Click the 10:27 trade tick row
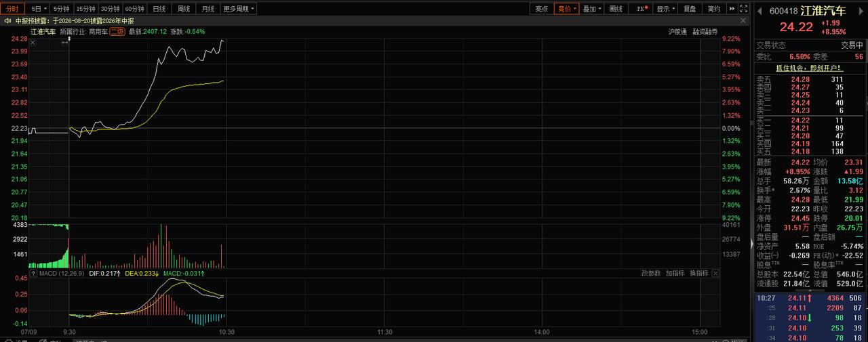 tap(810, 298)
